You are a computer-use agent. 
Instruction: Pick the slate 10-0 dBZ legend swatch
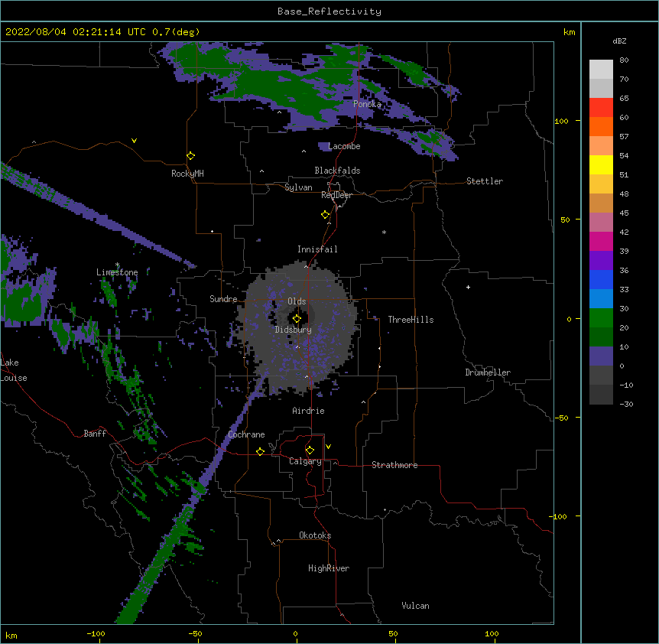click(x=601, y=356)
